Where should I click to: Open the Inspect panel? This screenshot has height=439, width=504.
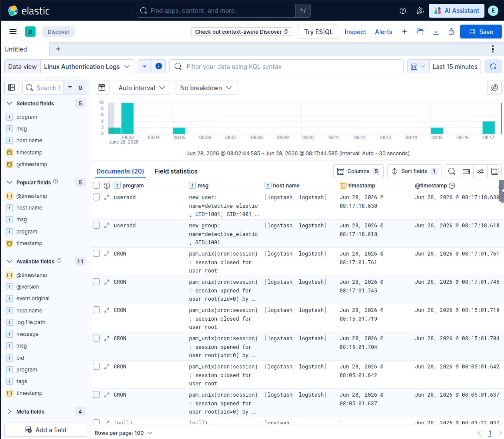(355, 32)
